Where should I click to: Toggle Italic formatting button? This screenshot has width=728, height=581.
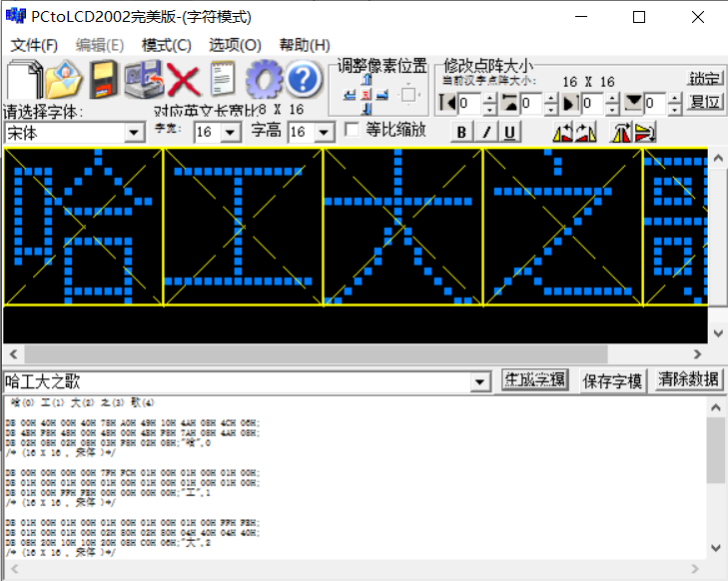point(486,132)
